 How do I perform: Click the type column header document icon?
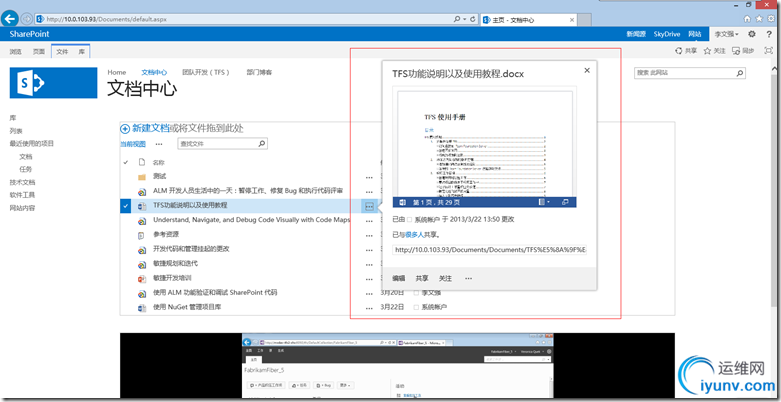point(141,162)
